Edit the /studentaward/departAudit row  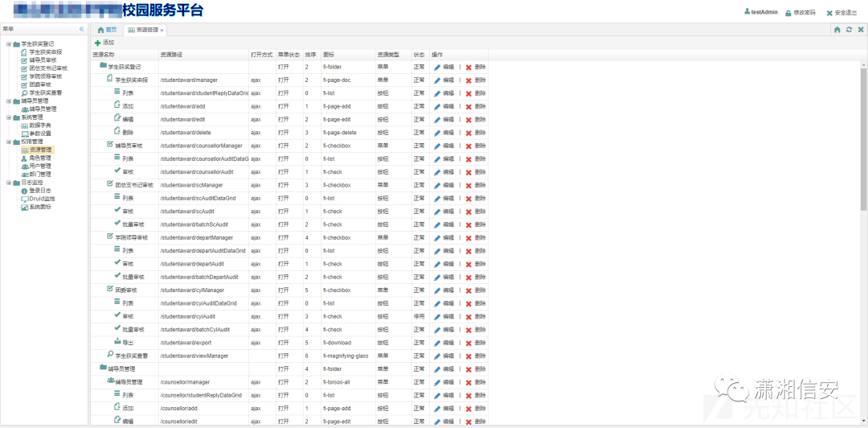click(x=444, y=264)
